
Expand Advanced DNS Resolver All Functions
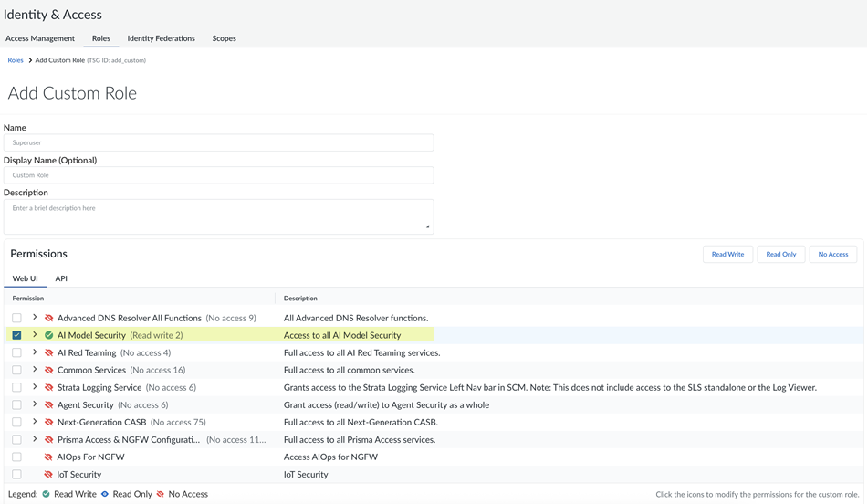pyautogui.click(x=35, y=318)
